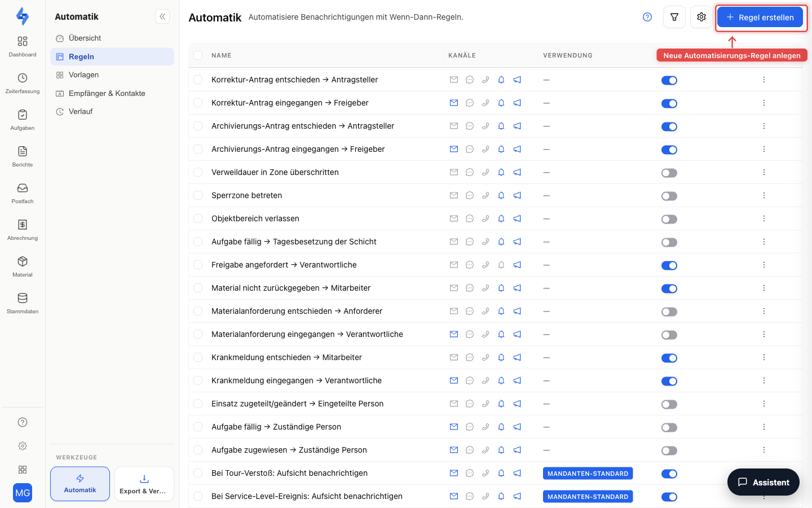The height and width of the screenshot is (508, 812).
Task: Open more options for Freigabe angefordert row
Action: click(x=764, y=265)
